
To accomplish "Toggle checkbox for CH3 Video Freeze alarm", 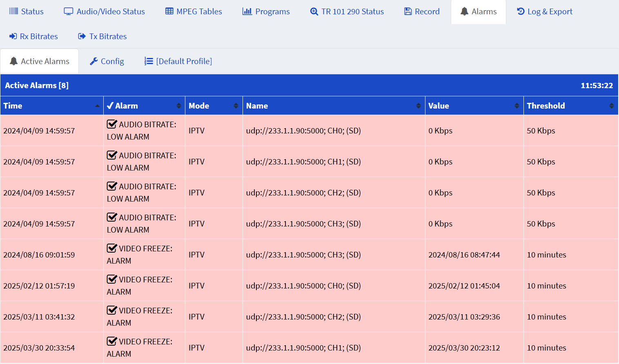I will 112,248.
